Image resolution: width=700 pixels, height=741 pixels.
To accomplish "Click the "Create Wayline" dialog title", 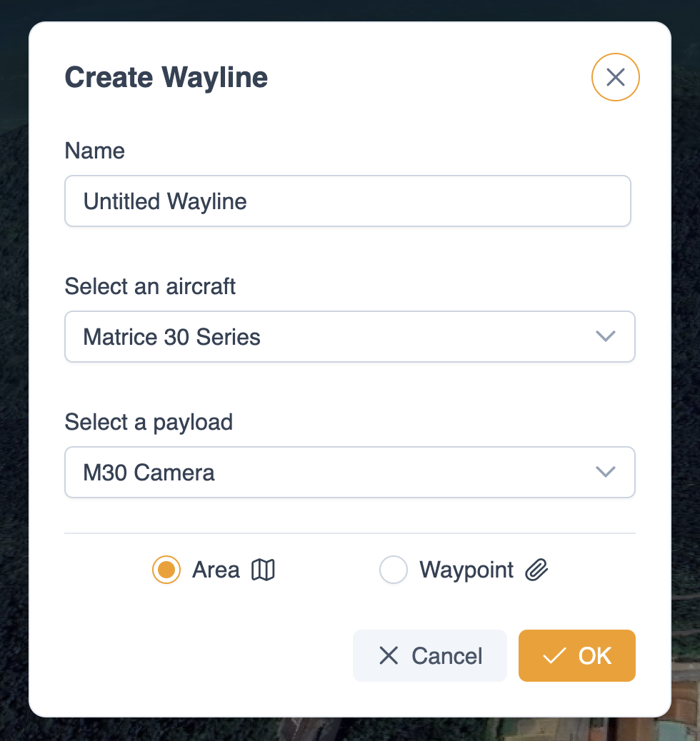I will pyautogui.click(x=166, y=77).
